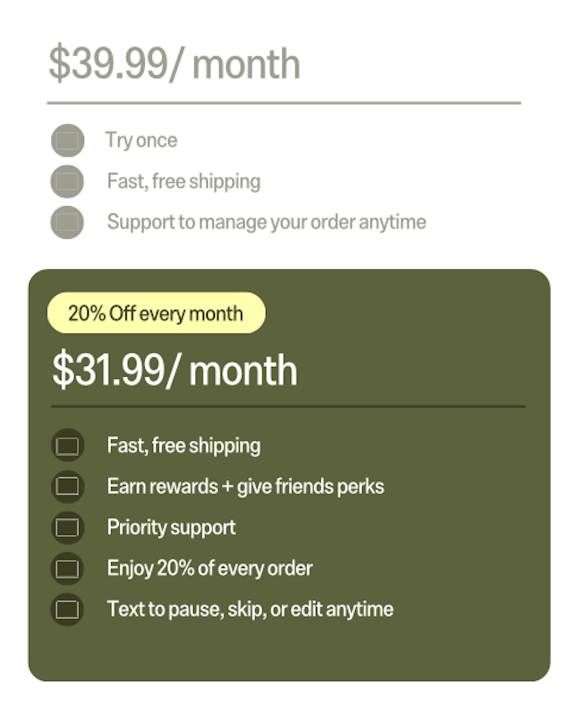Image resolution: width=583 pixels, height=728 pixels.
Task: Click Enjoy 20% of every order text
Action: click(x=209, y=568)
